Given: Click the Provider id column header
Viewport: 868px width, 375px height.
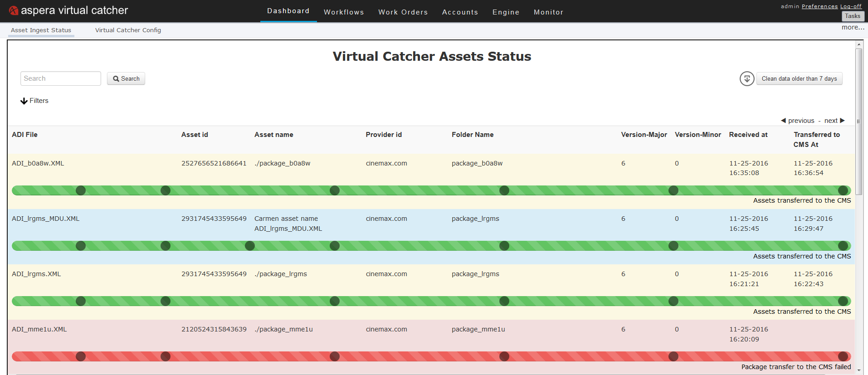Looking at the screenshot, I should click(x=384, y=135).
